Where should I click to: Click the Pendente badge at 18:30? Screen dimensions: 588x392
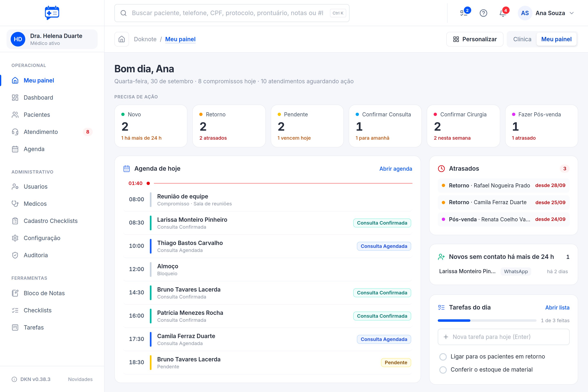[x=396, y=363]
